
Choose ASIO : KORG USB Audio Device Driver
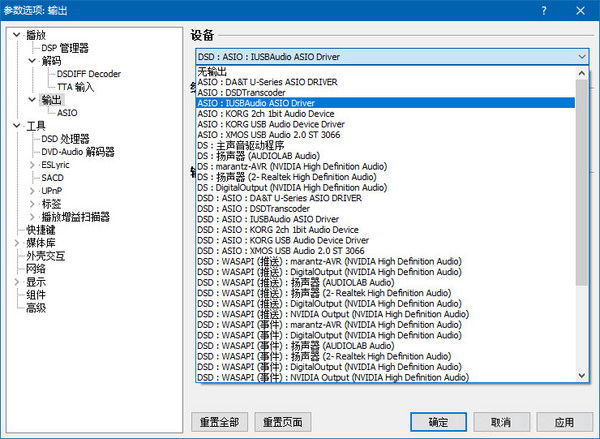(385, 124)
